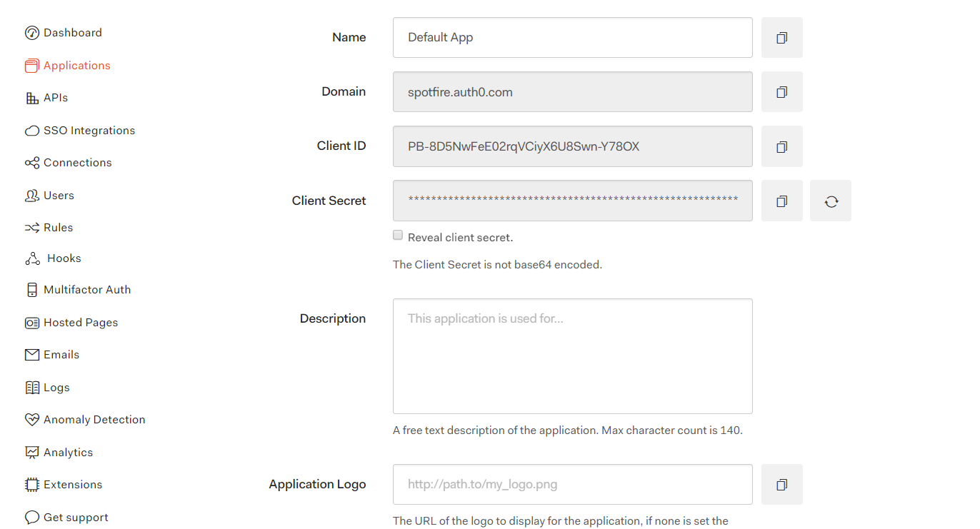This screenshot has width=980, height=529.
Task: Click the SSO Integrations cloud icon
Action: [x=32, y=131]
